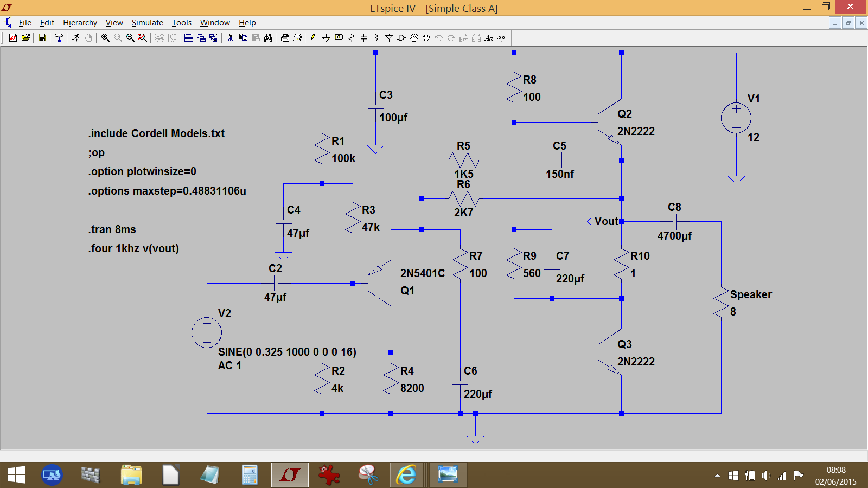The height and width of the screenshot is (488, 868).
Task: Open the Edit menu
Action: [47, 22]
